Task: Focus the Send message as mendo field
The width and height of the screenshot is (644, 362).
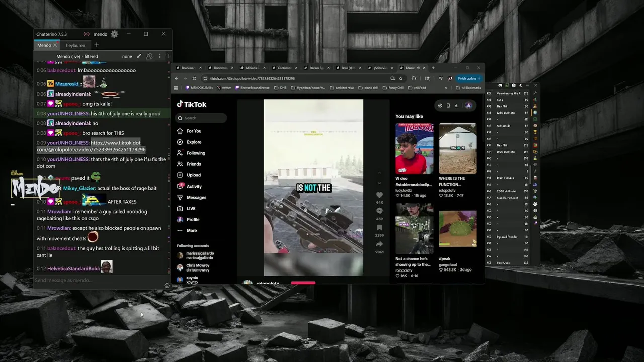Action: click(x=98, y=280)
